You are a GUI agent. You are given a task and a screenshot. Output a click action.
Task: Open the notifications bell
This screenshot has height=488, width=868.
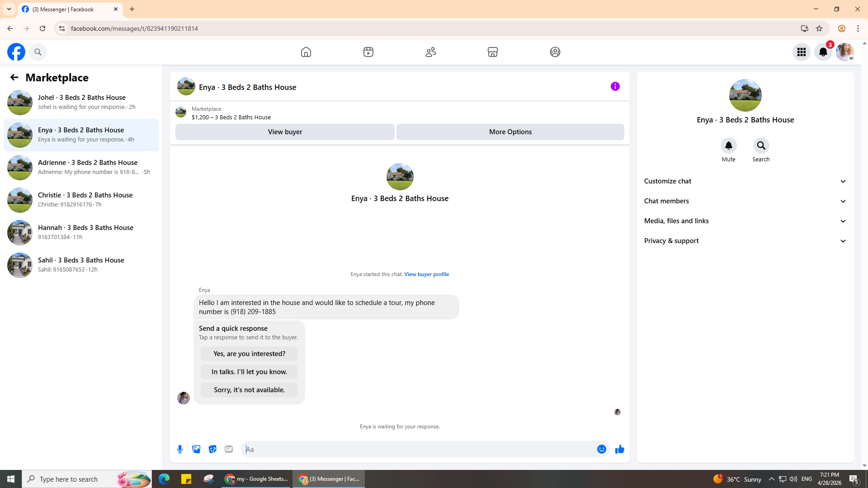[823, 52]
